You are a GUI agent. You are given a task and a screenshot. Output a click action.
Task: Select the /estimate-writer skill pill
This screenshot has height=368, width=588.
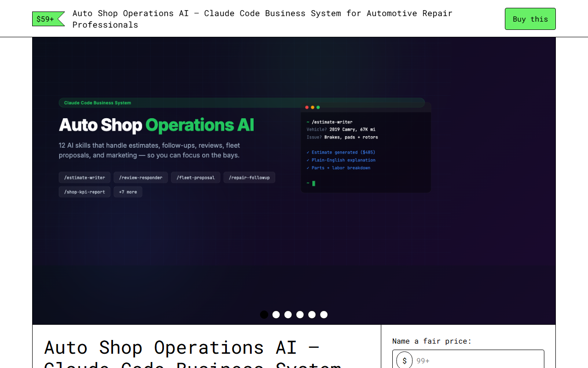pos(85,177)
